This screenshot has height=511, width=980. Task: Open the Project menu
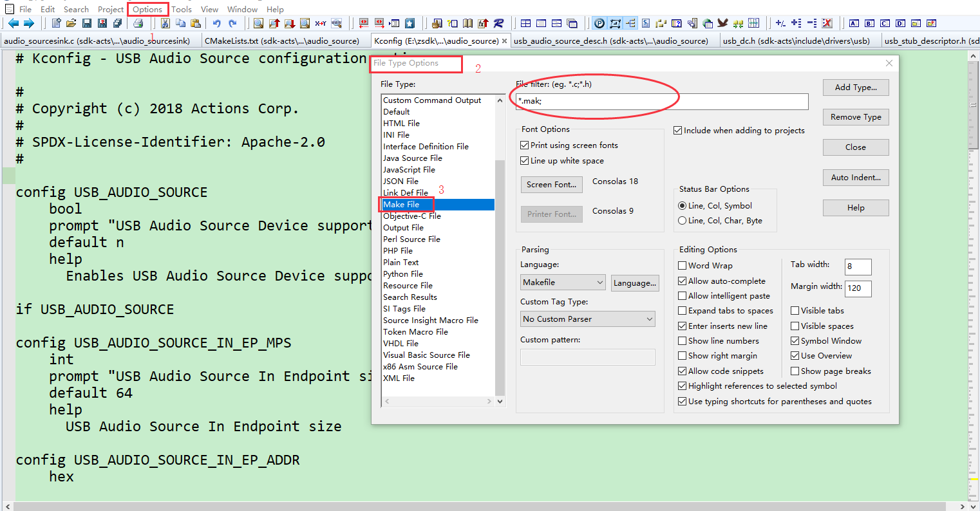pos(110,9)
